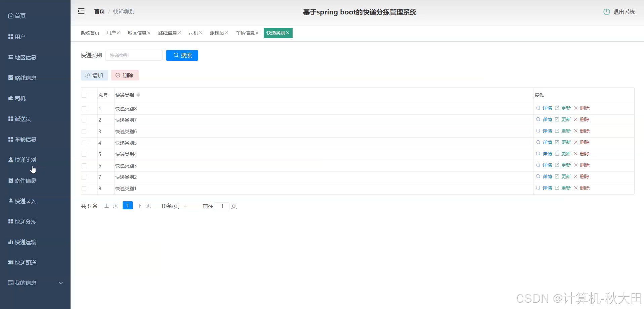
Task: Check the row for 快递类别2
Action: (84, 177)
